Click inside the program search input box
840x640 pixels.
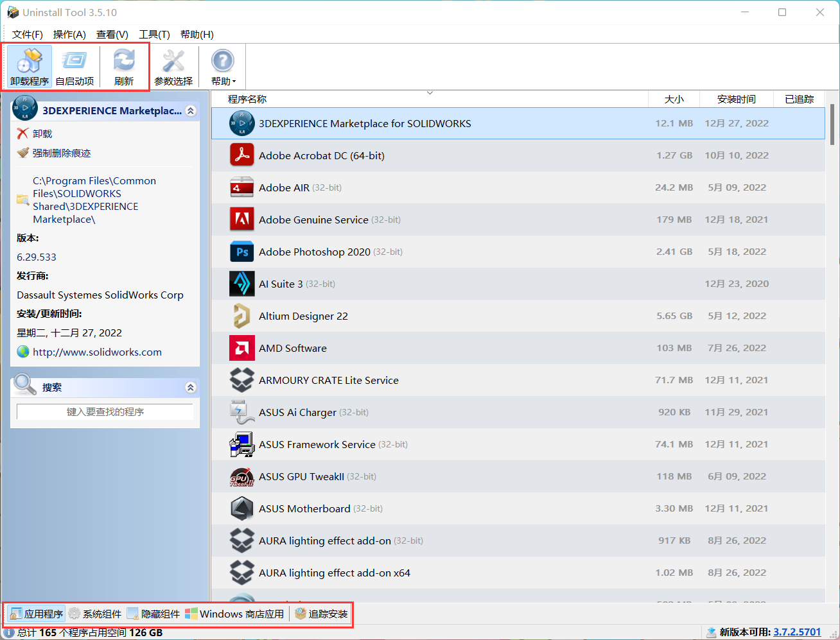(105, 411)
